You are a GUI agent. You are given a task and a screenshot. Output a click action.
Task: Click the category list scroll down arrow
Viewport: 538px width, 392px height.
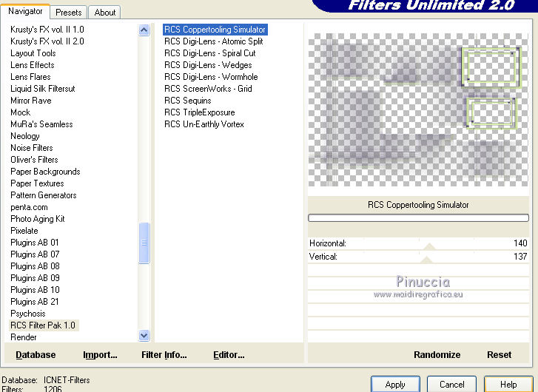tap(144, 335)
